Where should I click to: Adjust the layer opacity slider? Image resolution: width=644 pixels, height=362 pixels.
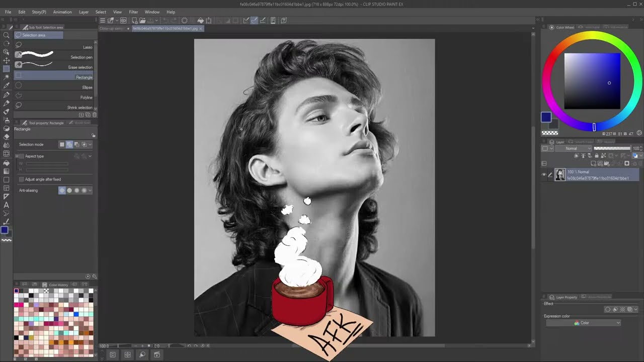coord(612,149)
